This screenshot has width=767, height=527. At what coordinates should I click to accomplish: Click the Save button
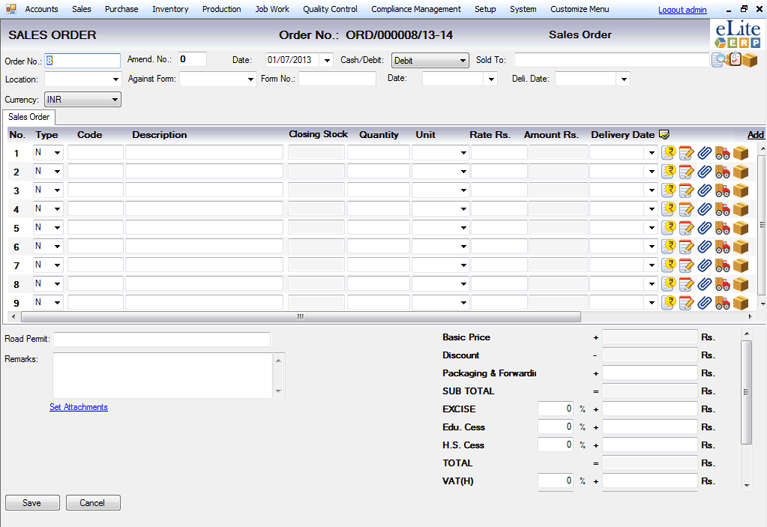tap(32, 503)
